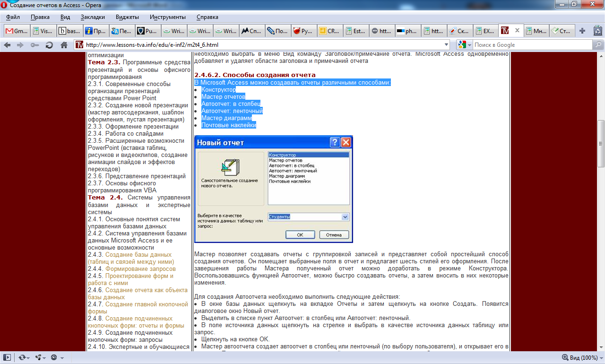Click help button in Новый отчет dialog

click(335, 142)
